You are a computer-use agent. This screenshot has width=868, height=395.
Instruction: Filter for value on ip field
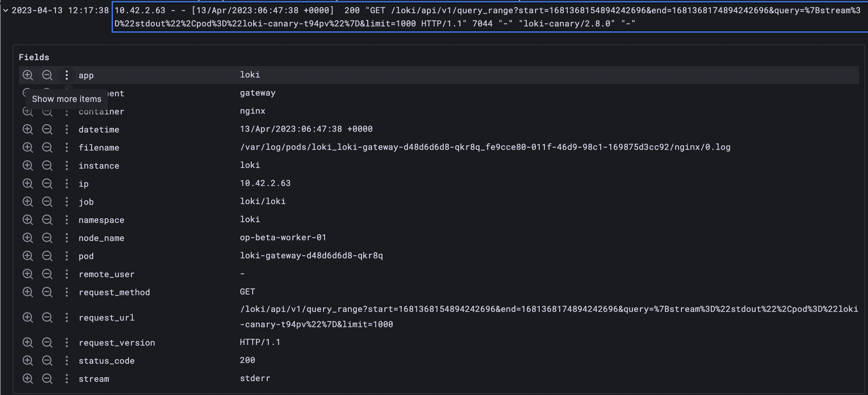coord(27,184)
